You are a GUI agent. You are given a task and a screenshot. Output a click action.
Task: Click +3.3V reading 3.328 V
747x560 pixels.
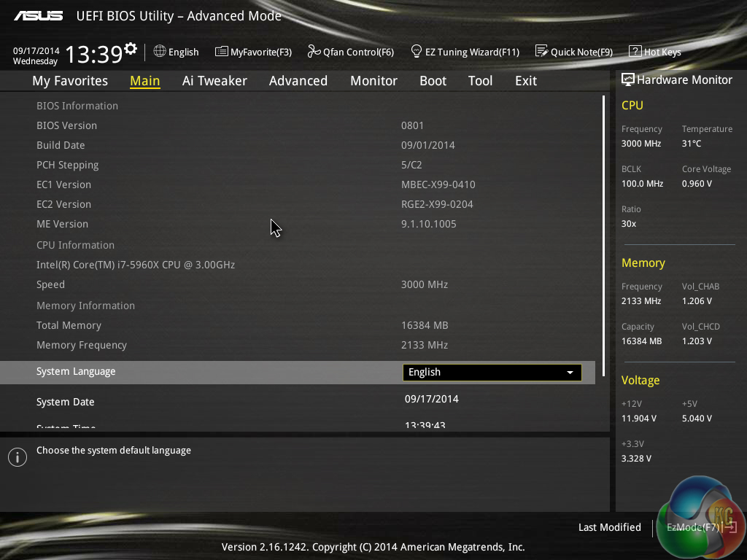[636, 459]
